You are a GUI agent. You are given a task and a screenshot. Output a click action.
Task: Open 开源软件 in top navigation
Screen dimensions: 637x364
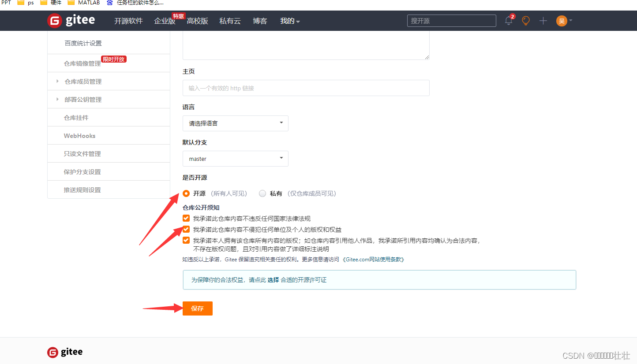(128, 21)
